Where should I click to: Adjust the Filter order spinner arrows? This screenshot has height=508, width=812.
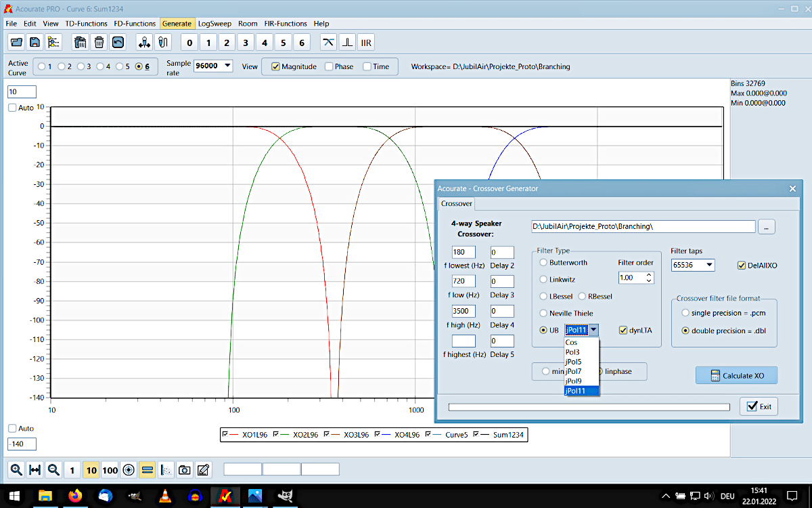coord(650,278)
